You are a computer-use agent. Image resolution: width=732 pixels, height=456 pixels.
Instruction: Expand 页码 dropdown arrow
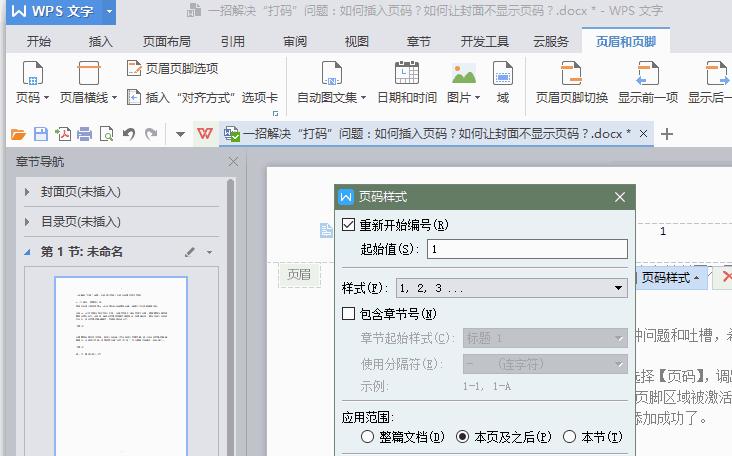46,98
